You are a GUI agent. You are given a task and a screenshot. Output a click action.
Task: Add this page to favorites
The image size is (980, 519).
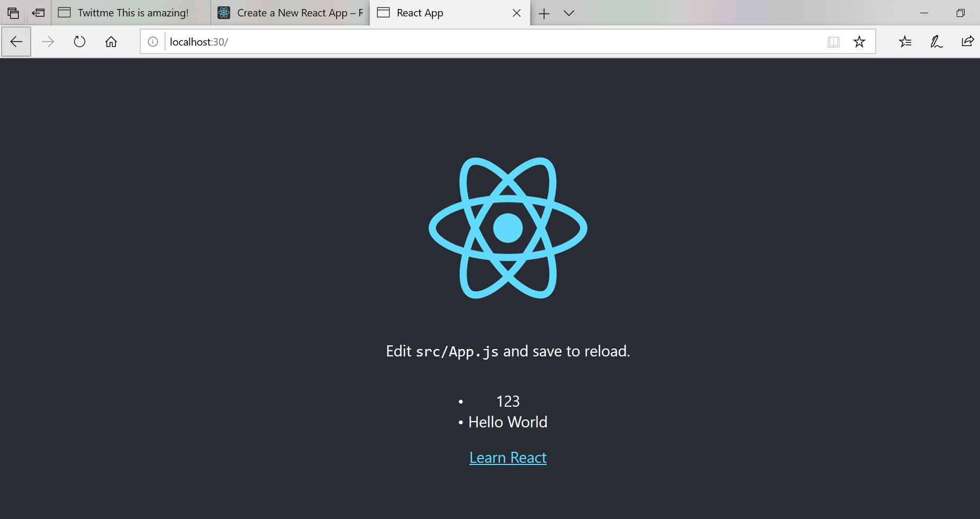859,41
